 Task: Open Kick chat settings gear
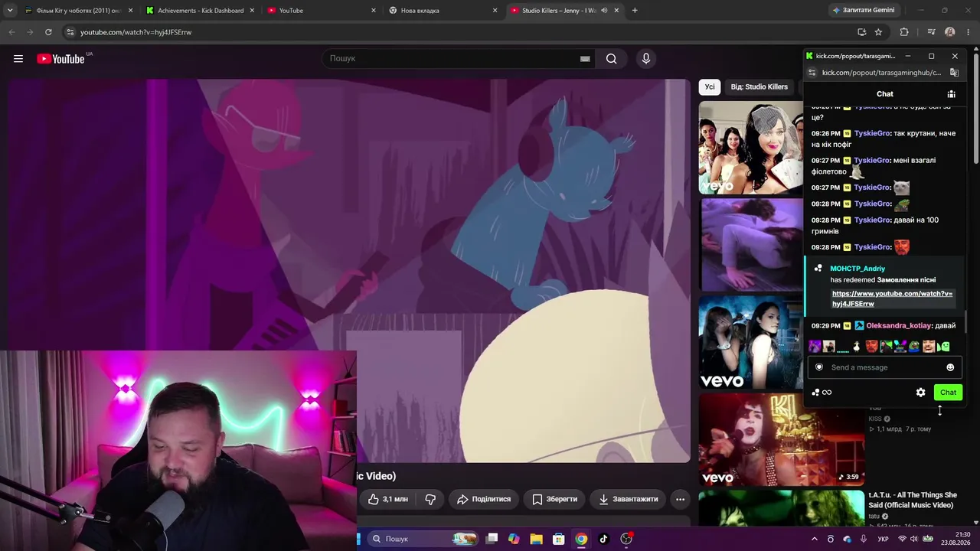(921, 393)
